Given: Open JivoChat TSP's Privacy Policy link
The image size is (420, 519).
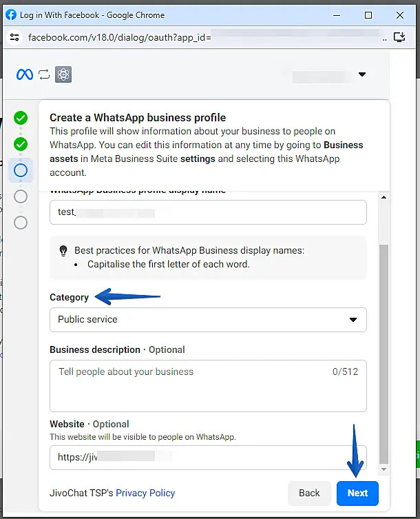Looking at the screenshot, I should point(145,493).
